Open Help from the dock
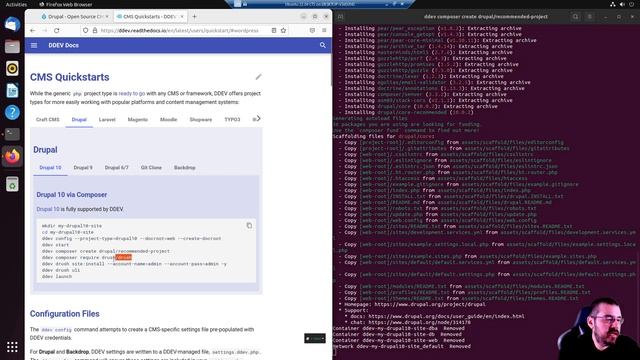640x360 pixels. 12,112
